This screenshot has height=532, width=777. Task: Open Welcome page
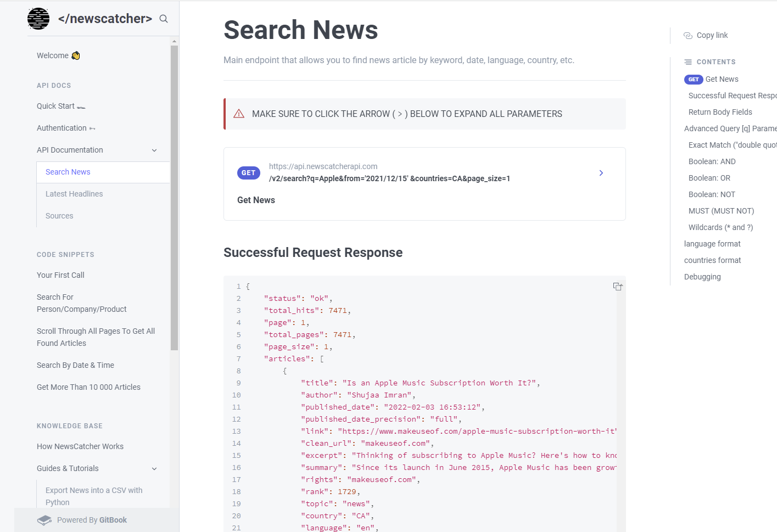click(x=58, y=55)
